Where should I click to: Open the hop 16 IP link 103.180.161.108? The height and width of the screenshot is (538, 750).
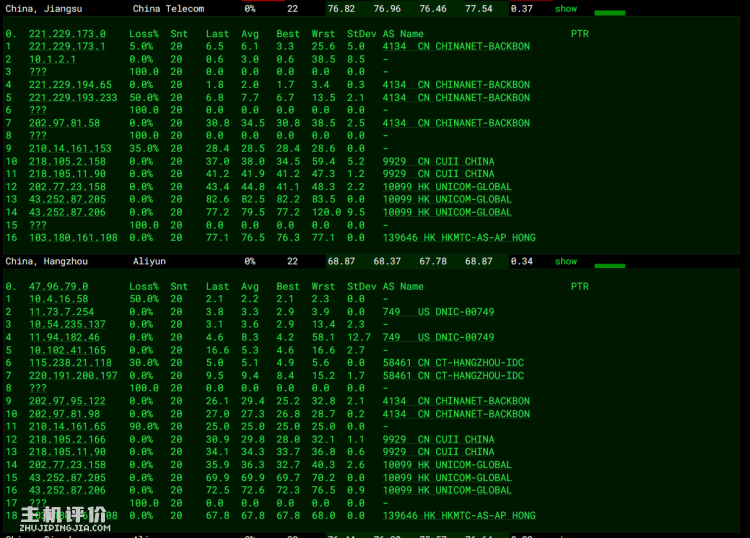[x=73, y=238]
